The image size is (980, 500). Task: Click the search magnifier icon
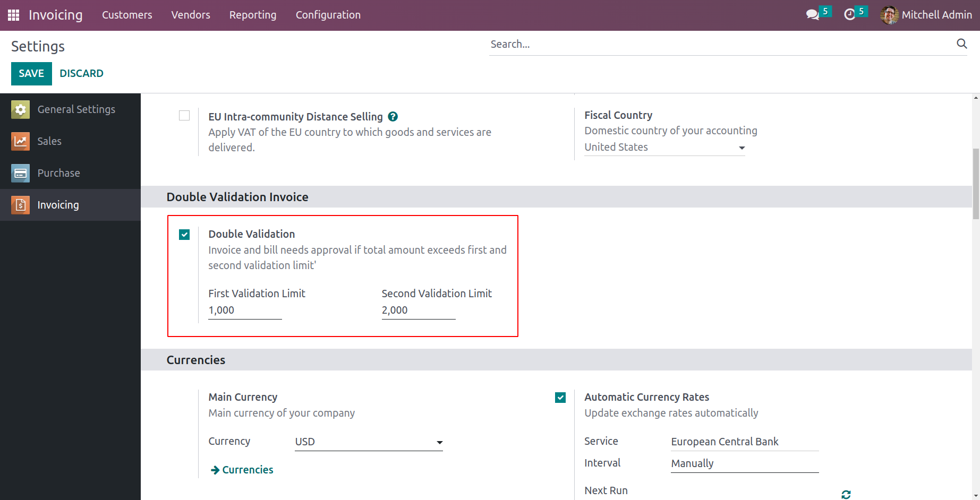point(961,44)
